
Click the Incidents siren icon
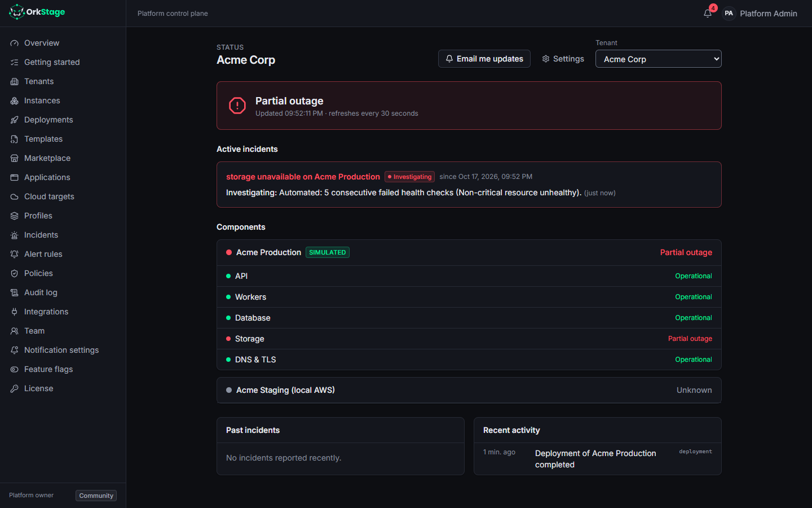pos(15,235)
